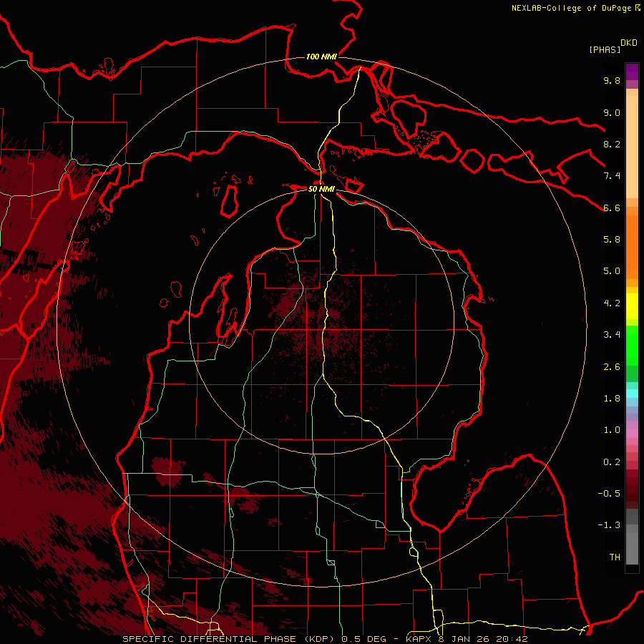644x644 pixels.
Task: Click the NEXLAB-College of DuPage watermark text
Action: point(572,8)
